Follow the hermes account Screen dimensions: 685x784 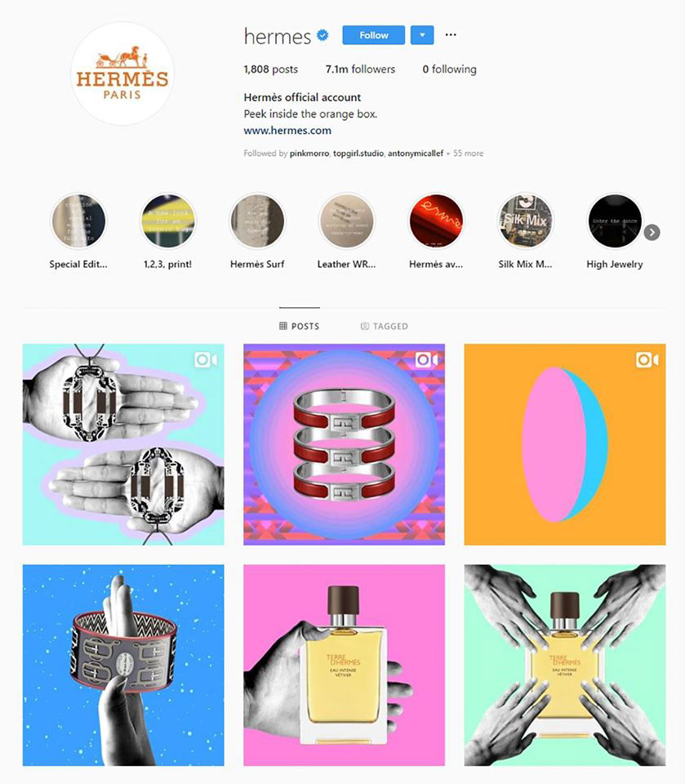[x=374, y=35]
